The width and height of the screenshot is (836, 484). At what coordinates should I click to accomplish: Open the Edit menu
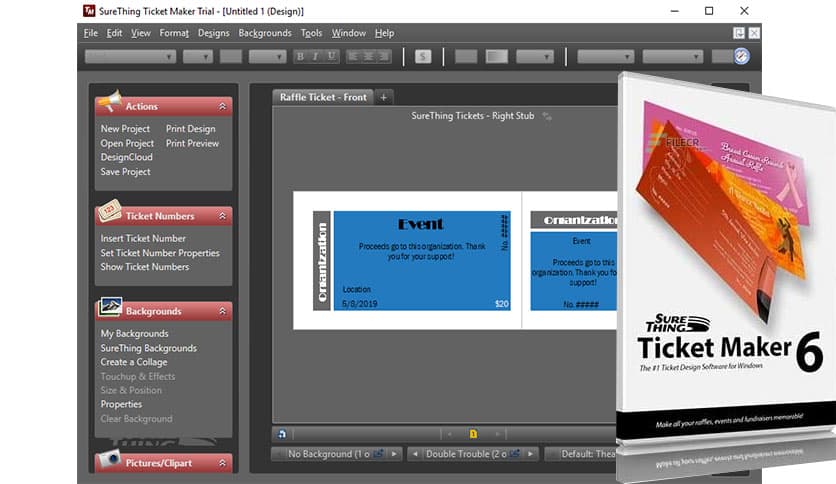coord(114,33)
